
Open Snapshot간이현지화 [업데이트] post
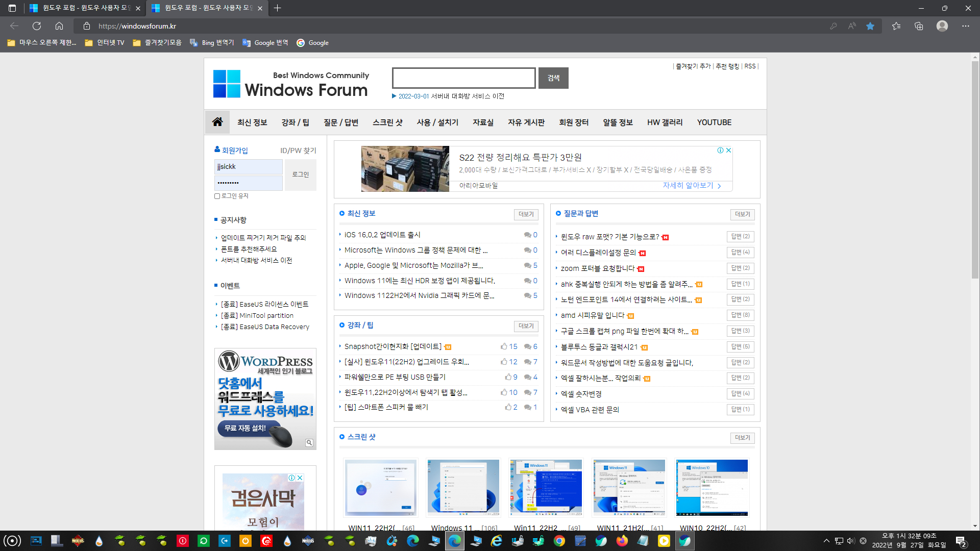[x=393, y=346]
